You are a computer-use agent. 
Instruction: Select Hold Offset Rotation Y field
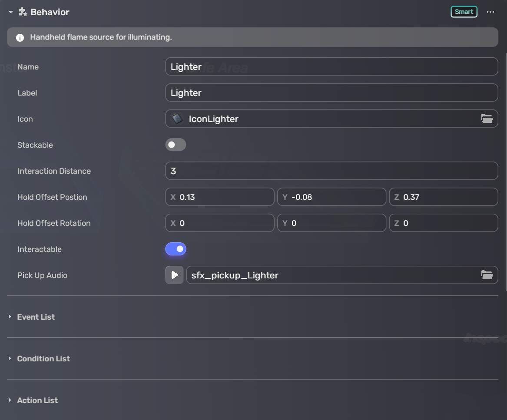point(336,223)
